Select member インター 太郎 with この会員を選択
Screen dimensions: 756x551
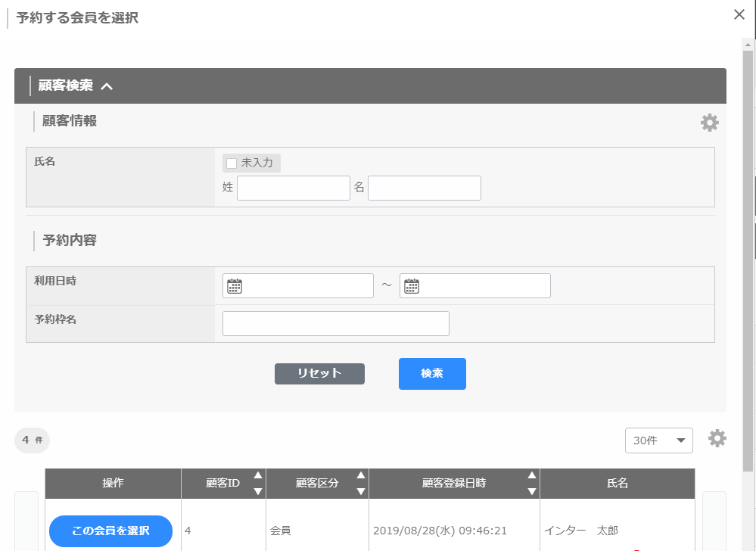point(110,531)
